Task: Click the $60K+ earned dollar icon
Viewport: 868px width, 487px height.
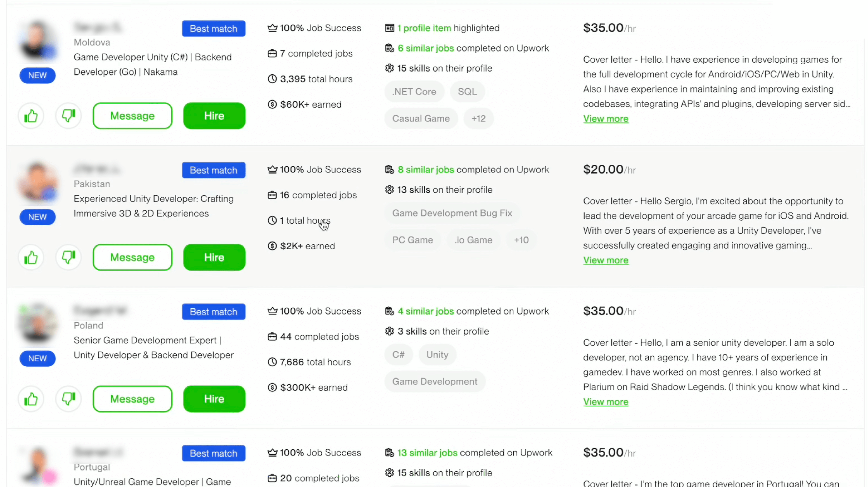Action: [x=272, y=105]
